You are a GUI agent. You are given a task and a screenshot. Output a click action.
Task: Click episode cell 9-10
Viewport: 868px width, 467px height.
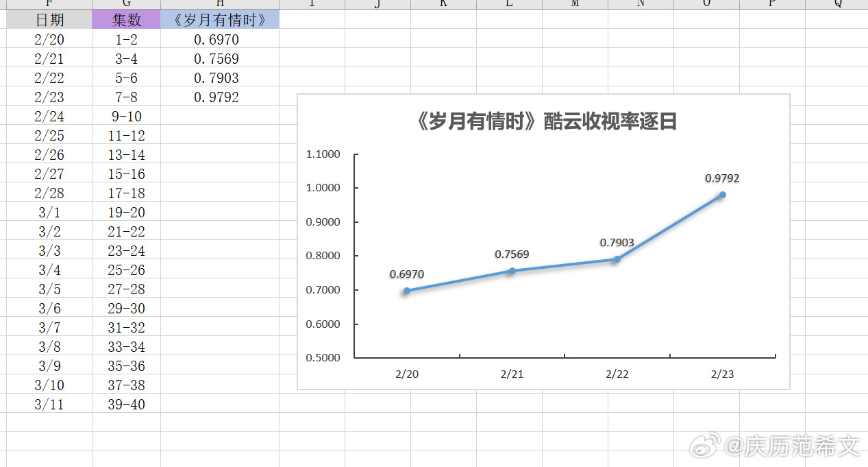[127, 116]
